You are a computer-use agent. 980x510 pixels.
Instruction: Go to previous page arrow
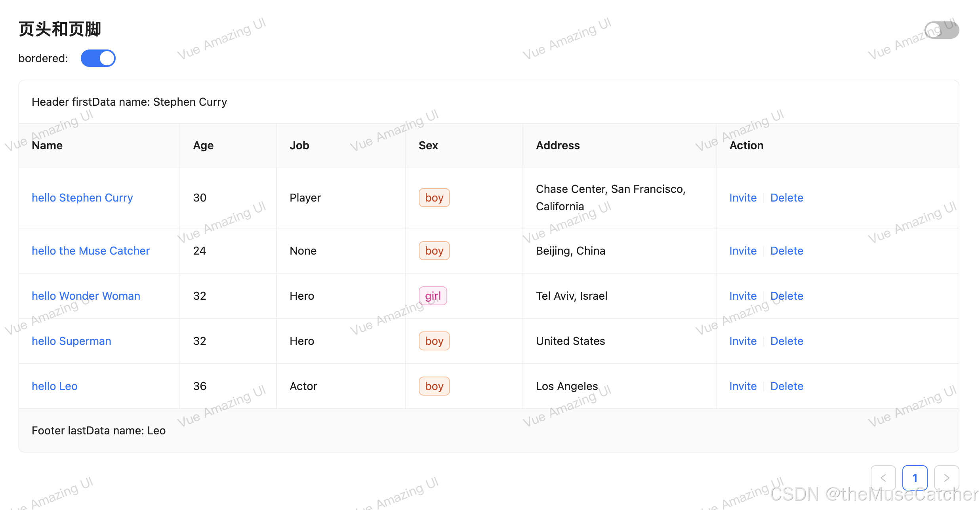[883, 478]
